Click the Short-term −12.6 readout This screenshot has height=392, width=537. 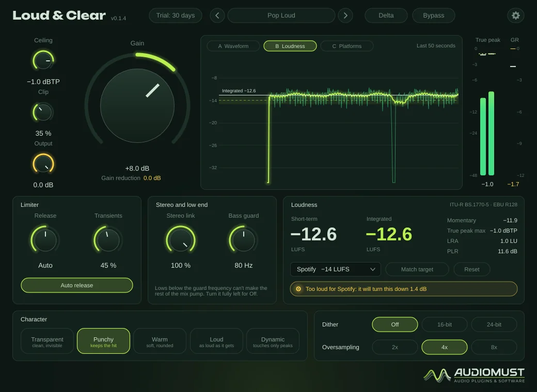point(313,234)
